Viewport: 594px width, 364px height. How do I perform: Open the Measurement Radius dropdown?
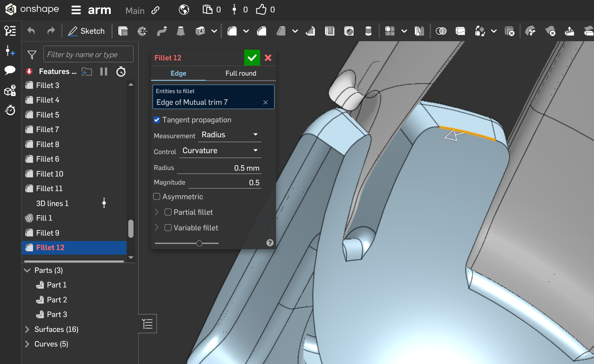click(230, 135)
